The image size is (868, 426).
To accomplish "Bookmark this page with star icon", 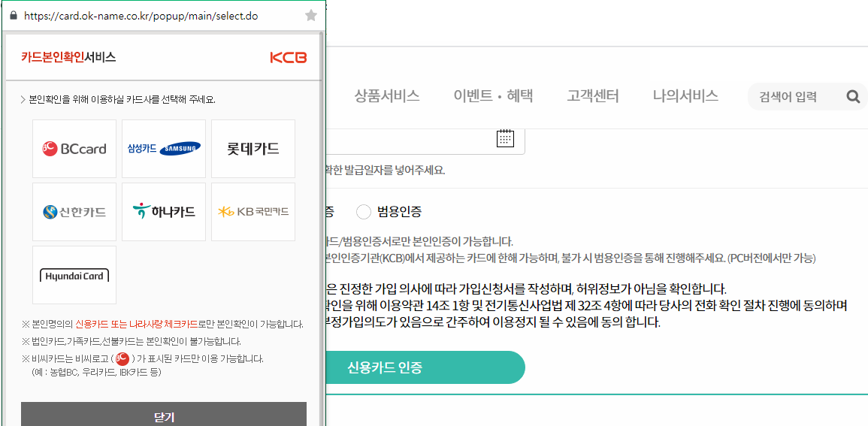I will coord(311,16).
